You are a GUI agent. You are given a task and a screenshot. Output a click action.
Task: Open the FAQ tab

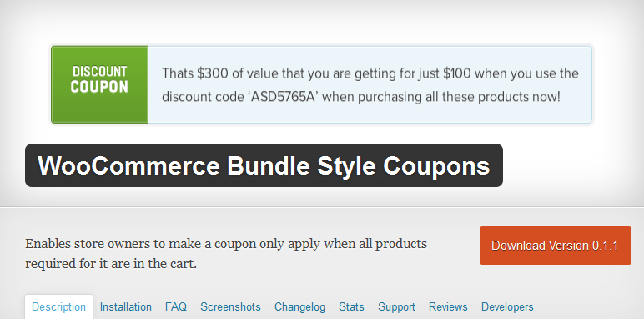tap(176, 307)
